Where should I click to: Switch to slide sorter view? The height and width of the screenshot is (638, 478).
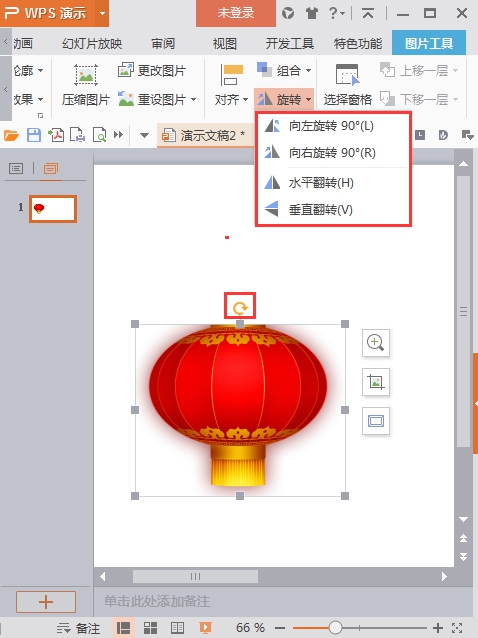pos(150,628)
